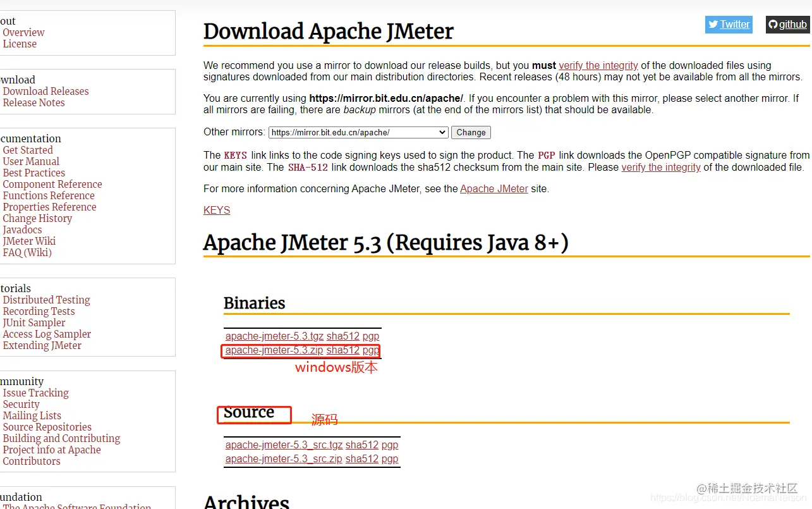Open pgp for apache-jmeter-5.3_src.tgz
This screenshot has width=812, height=509.
[390, 445]
